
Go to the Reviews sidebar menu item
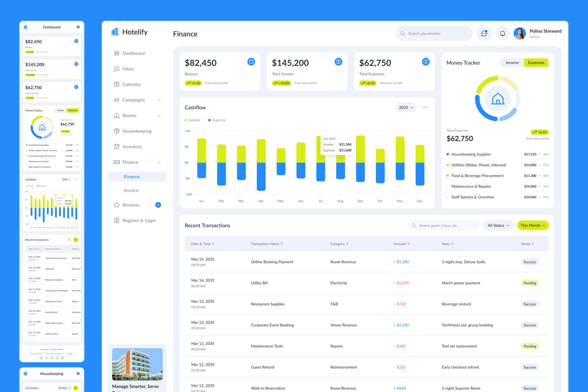(130, 205)
